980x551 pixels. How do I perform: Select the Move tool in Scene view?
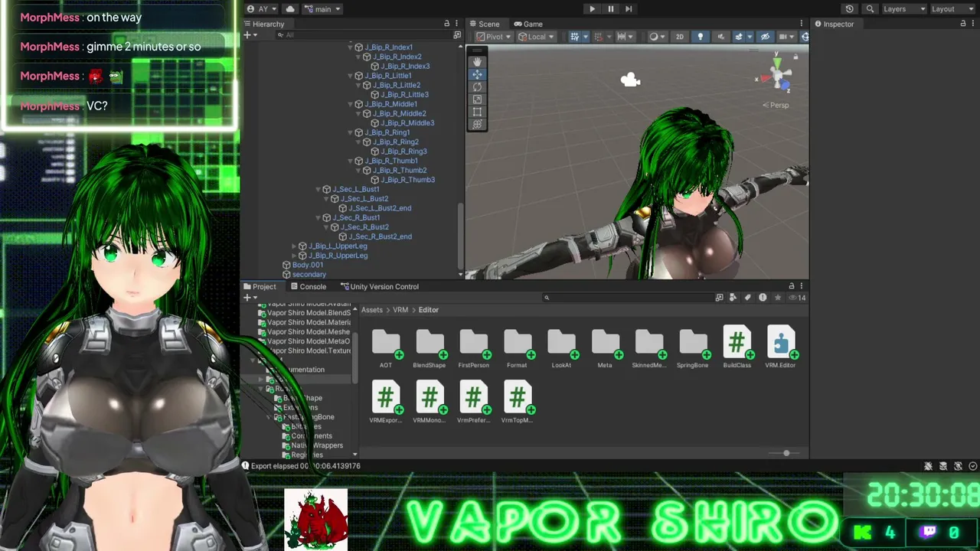[x=477, y=74]
